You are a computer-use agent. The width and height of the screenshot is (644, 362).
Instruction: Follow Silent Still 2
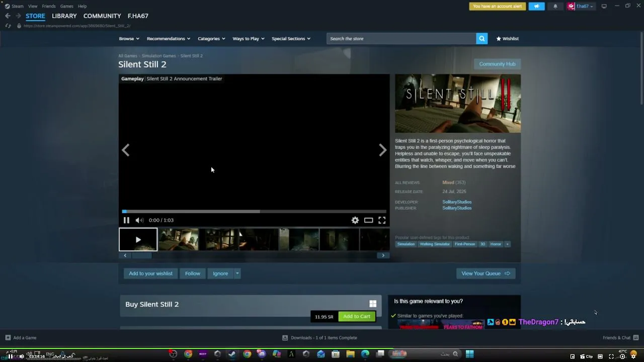click(193, 274)
